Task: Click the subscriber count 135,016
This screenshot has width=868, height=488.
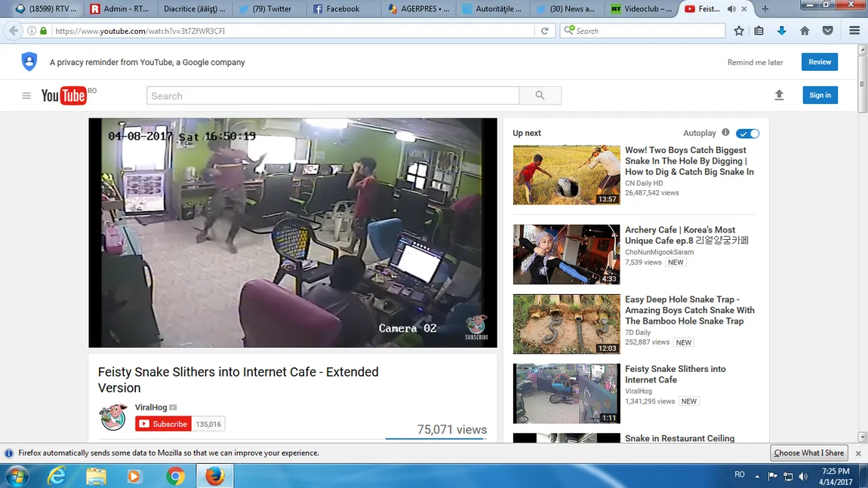Action: (208, 425)
